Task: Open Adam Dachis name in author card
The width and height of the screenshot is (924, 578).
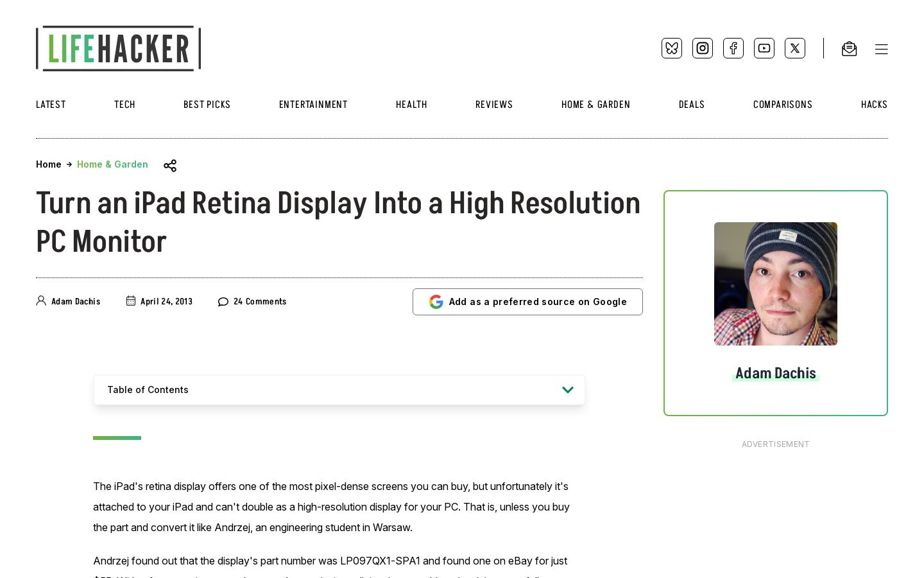Action: pyautogui.click(x=776, y=373)
